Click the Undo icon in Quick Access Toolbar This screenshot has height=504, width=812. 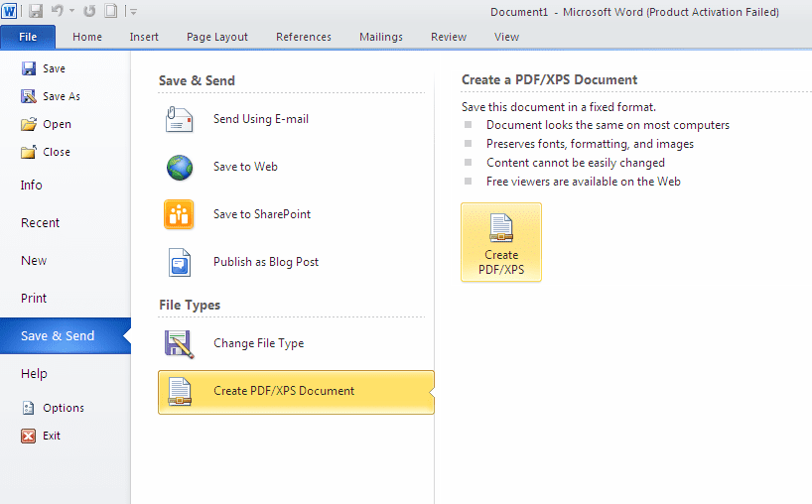pos(58,11)
